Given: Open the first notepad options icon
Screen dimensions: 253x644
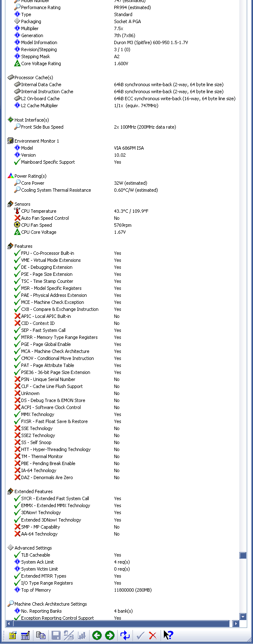Looking at the screenshot, I should pos(12,635).
